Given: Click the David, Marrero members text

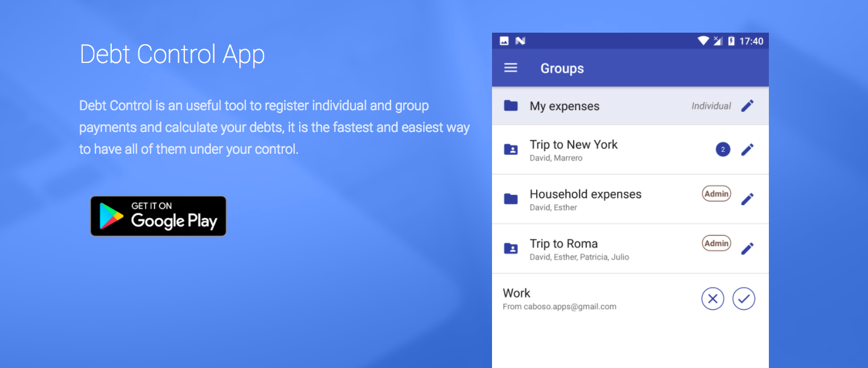Looking at the screenshot, I should tap(556, 158).
